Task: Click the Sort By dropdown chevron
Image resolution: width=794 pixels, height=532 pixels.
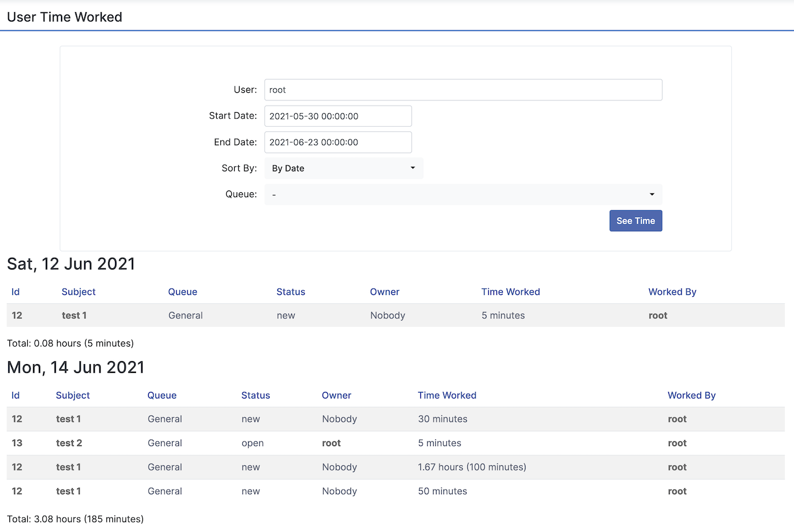Action: point(413,168)
